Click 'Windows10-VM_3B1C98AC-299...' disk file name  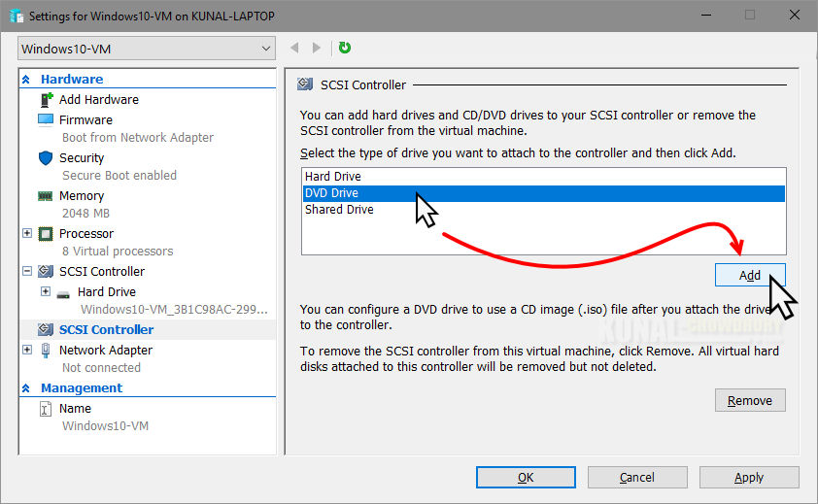pos(174,310)
